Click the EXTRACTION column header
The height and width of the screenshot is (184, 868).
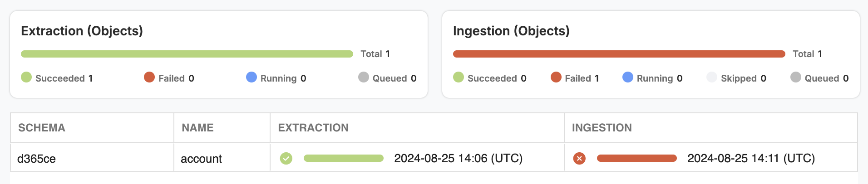click(313, 128)
